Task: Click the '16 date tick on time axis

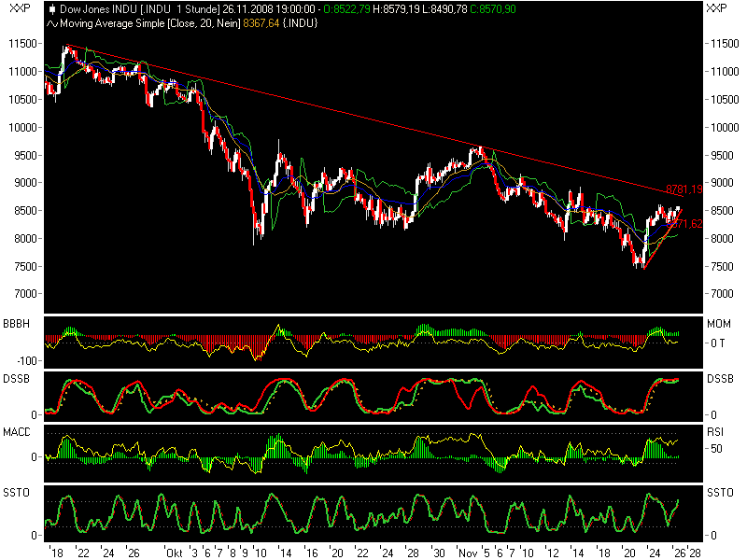Action: click(311, 553)
